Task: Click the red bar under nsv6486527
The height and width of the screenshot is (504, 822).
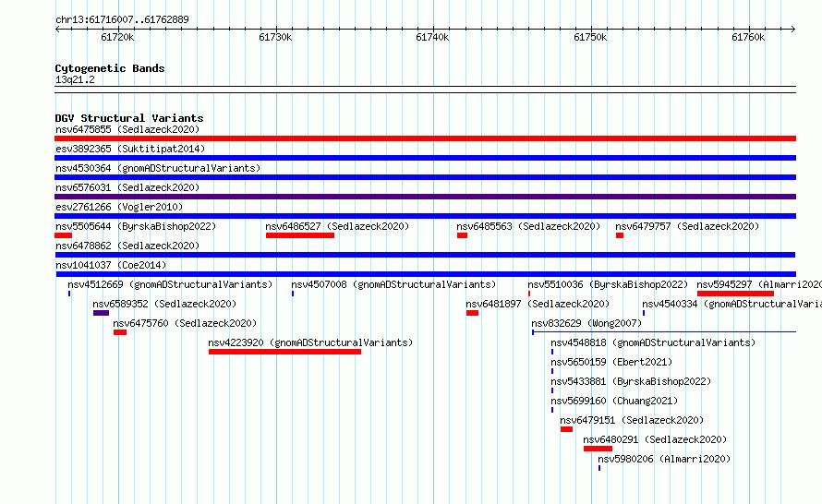Action: point(300,235)
